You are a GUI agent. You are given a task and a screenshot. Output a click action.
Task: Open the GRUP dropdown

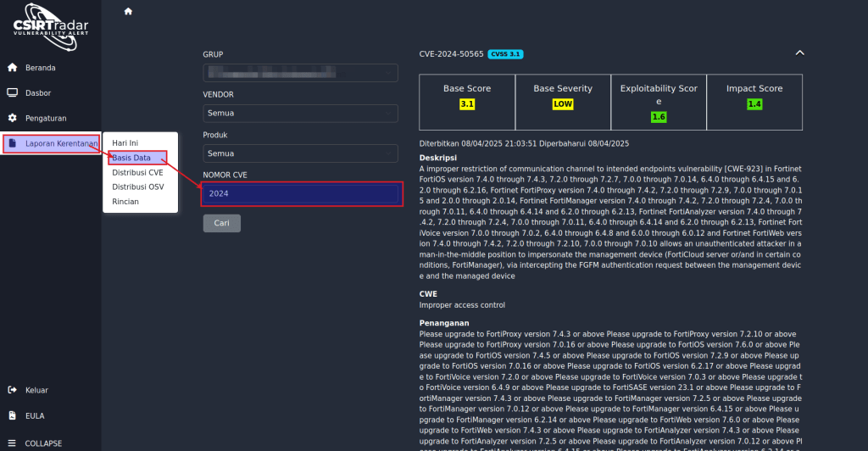[300, 73]
